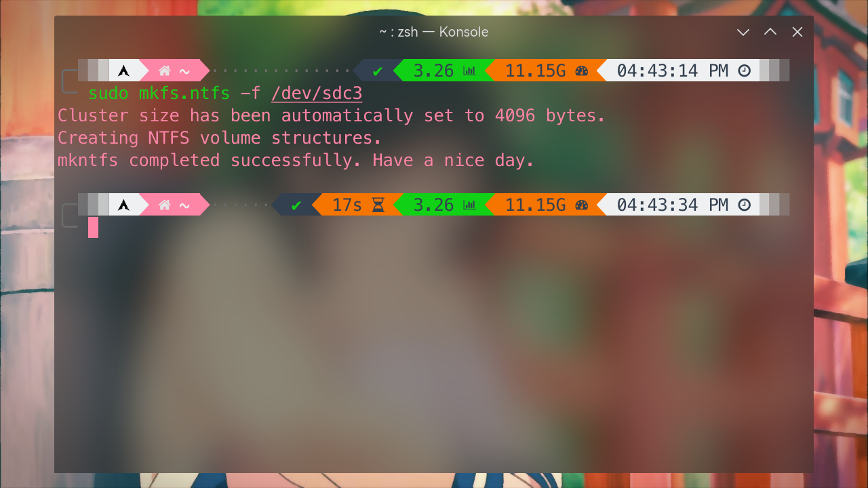Click the green checkmark left of 17s

tap(296, 205)
